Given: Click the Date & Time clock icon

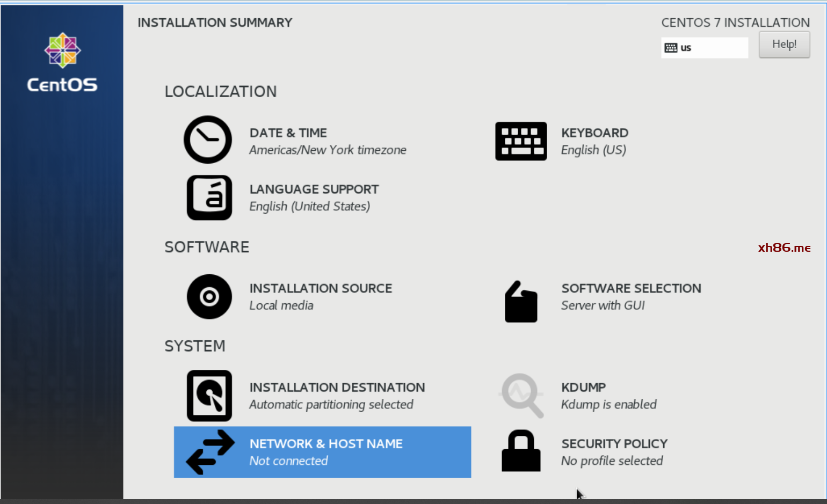Looking at the screenshot, I should (208, 140).
